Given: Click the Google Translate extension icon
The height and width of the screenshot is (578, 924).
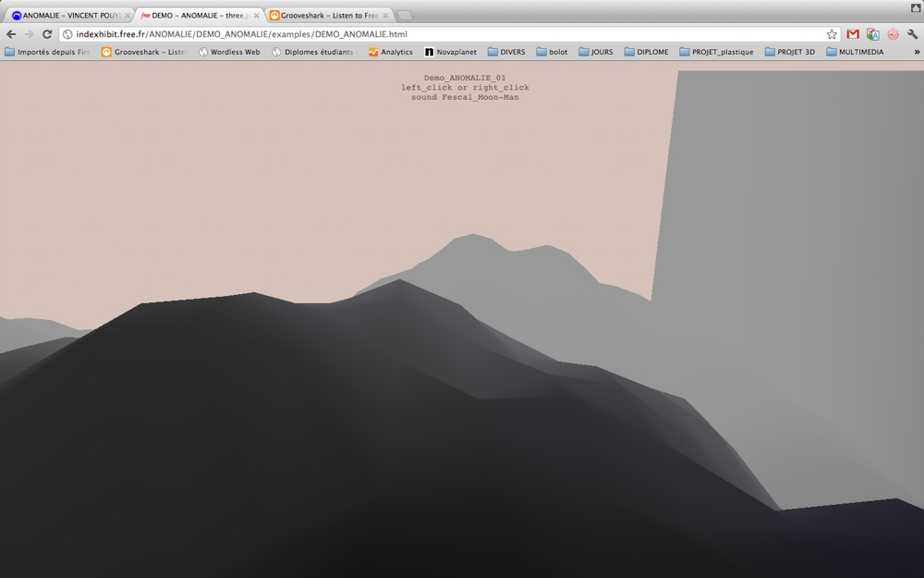Looking at the screenshot, I should [872, 34].
